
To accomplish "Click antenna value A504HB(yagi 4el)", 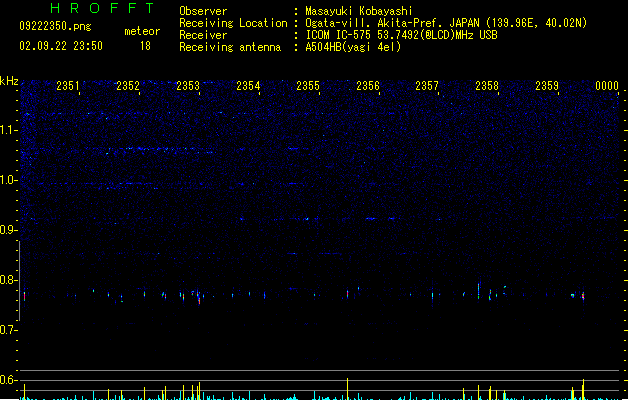I will click(353, 47).
